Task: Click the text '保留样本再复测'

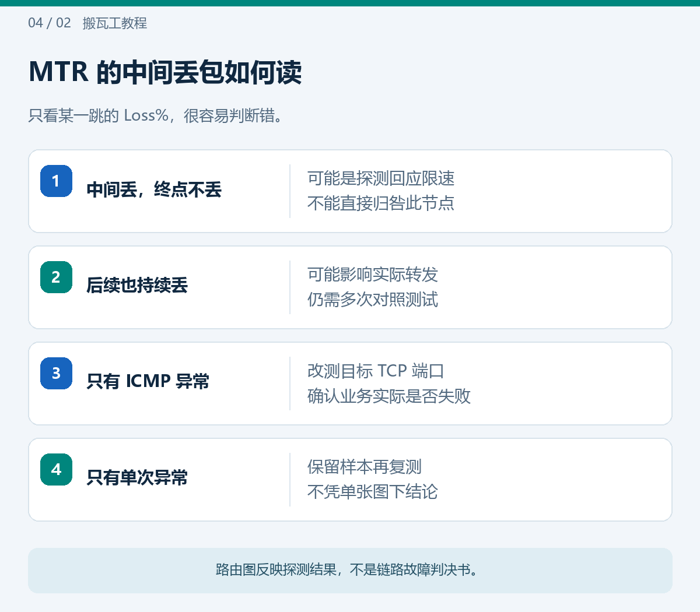Action: pyautogui.click(x=365, y=467)
